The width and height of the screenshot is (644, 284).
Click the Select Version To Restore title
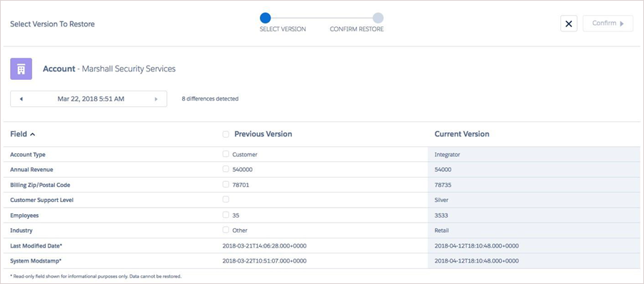[x=52, y=24]
